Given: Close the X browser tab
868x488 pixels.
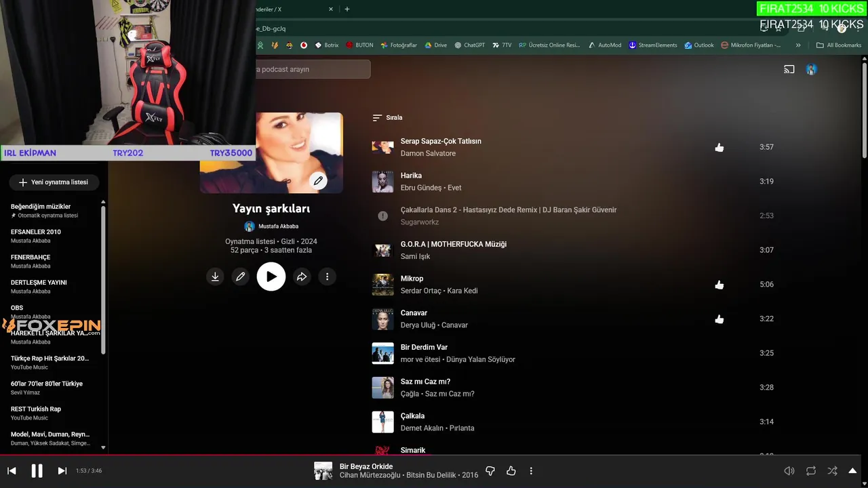Looking at the screenshot, I should click(331, 9).
